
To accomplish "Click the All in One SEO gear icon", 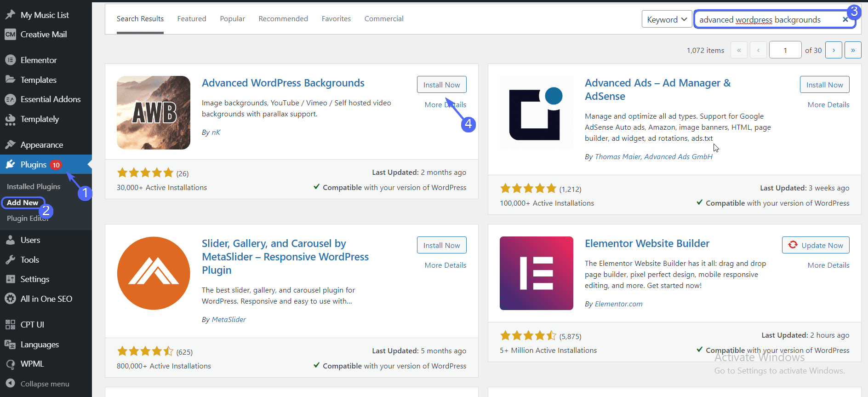I will [x=10, y=299].
